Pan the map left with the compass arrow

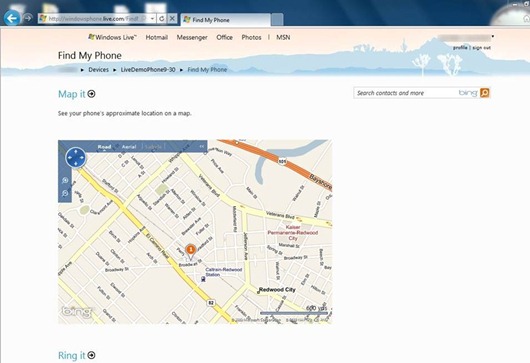pos(69,158)
